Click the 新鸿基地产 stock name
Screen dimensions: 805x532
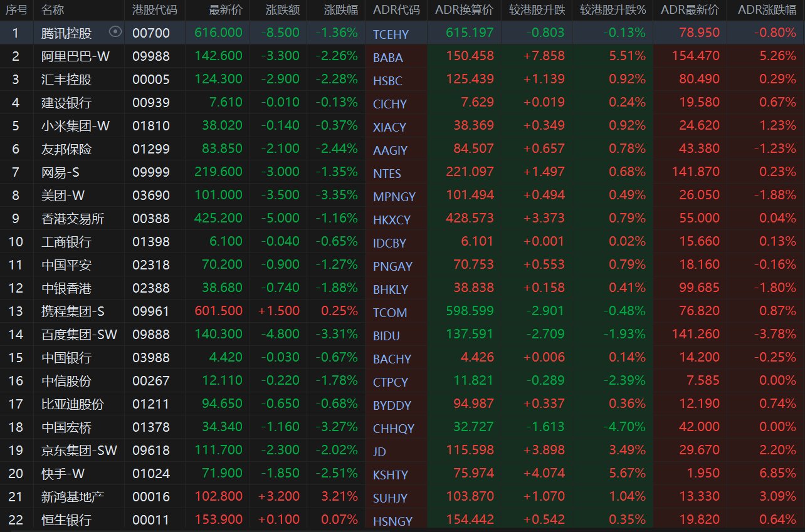(73, 496)
